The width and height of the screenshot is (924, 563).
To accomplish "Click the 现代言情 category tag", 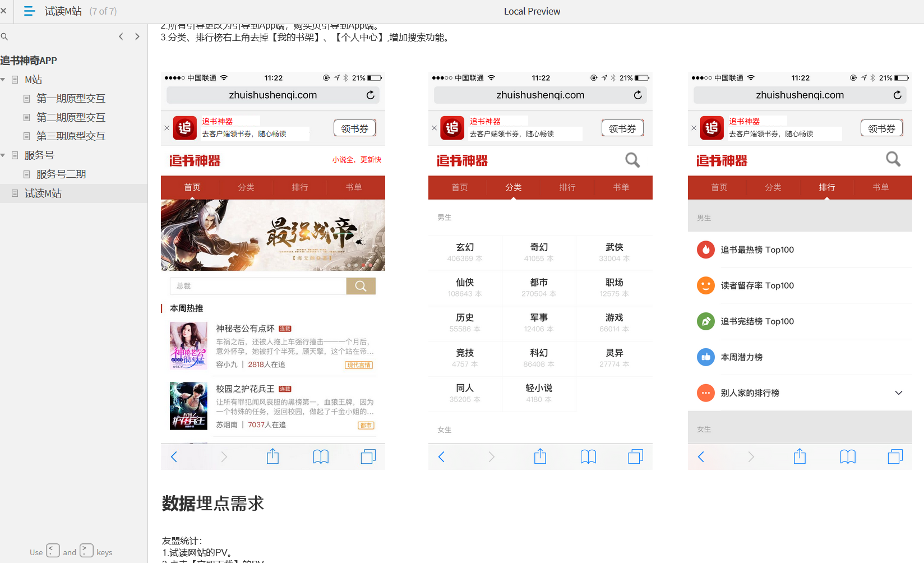I will (359, 365).
